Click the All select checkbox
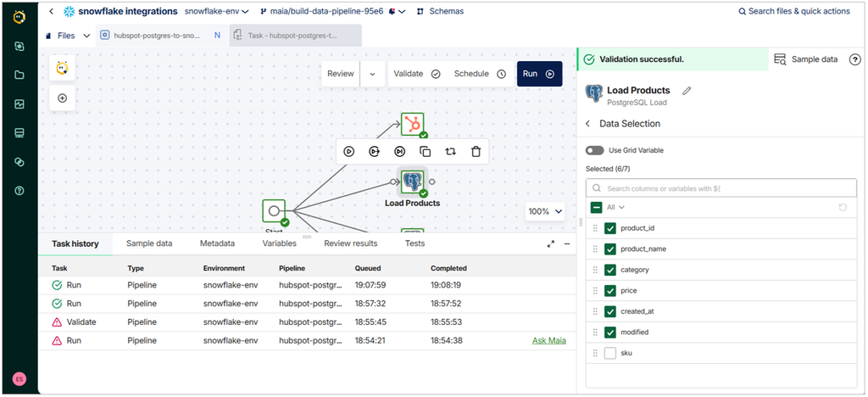Image resolution: width=868 pixels, height=397 pixels. click(x=596, y=208)
